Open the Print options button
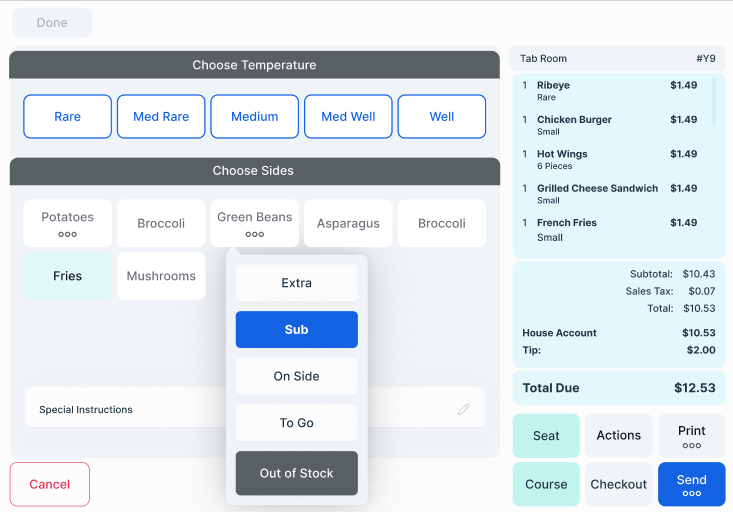The width and height of the screenshot is (733, 512). click(x=691, y=436)
